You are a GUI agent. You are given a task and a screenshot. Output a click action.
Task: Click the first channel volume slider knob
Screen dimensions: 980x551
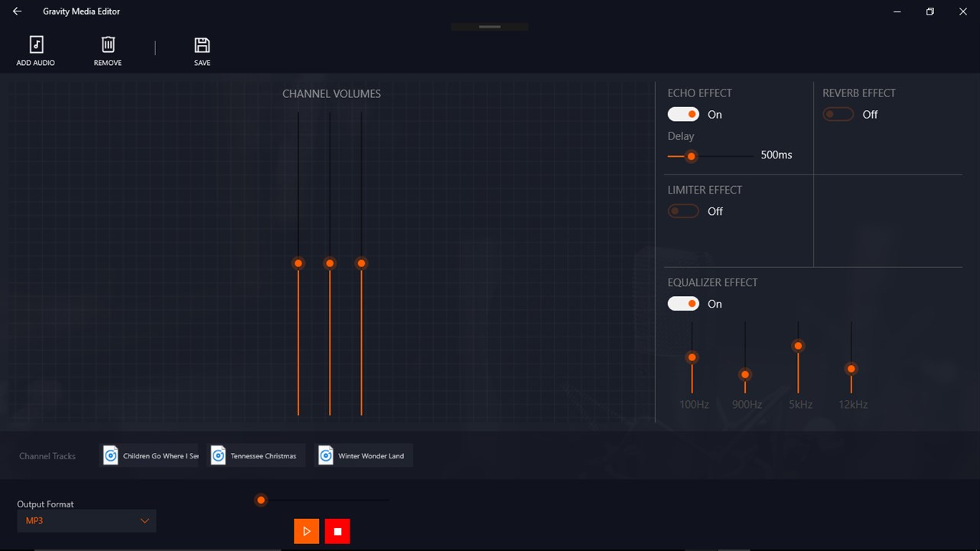pos(298,263)
